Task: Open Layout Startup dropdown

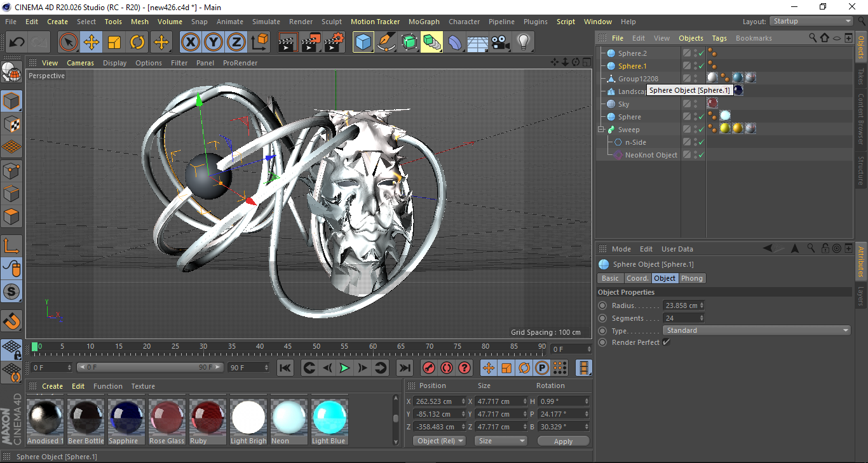Action: (x=811, y=22)
